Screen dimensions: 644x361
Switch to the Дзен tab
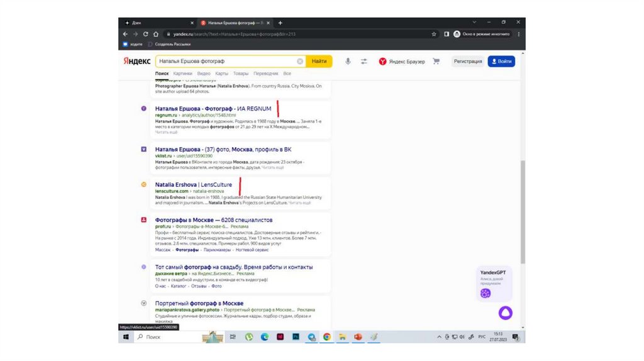[x=159, y=23]
